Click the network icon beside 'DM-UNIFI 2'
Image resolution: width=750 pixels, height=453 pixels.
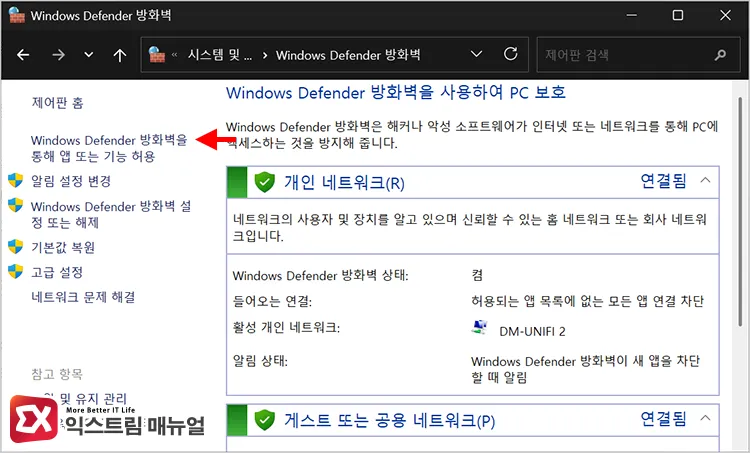479,327
